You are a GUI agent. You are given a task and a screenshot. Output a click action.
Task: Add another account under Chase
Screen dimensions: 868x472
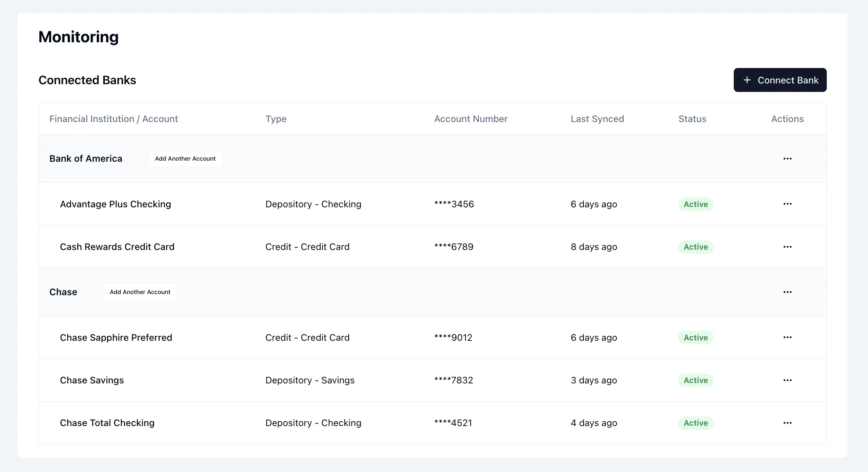click(x=140, y=292)
